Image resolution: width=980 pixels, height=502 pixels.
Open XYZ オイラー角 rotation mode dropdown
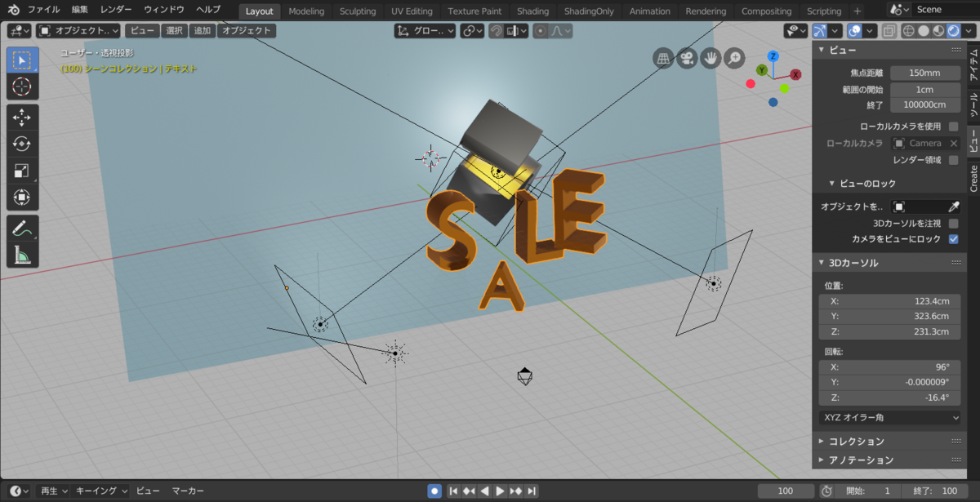[x=890, y=417]
